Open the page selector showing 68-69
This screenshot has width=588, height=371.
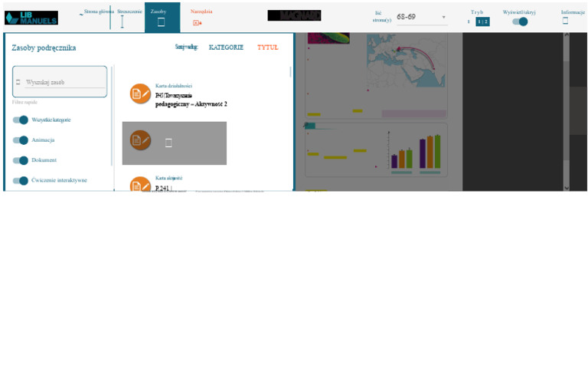click(x=422, y=18)
